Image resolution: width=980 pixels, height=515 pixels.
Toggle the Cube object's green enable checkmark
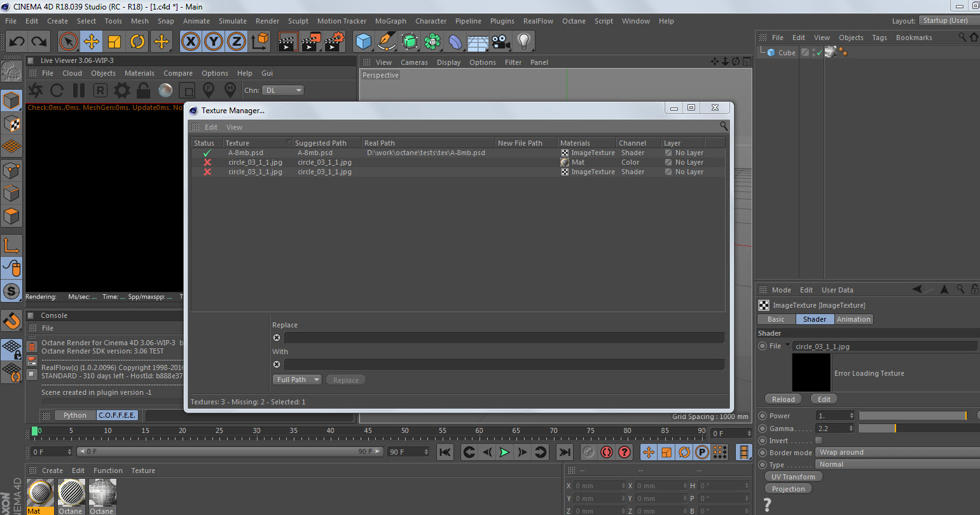point(818,53)
